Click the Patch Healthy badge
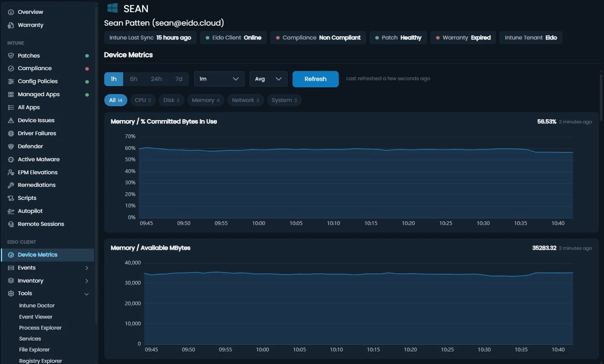The height and width of the screenshot is (364, 604). coord(398,38)
